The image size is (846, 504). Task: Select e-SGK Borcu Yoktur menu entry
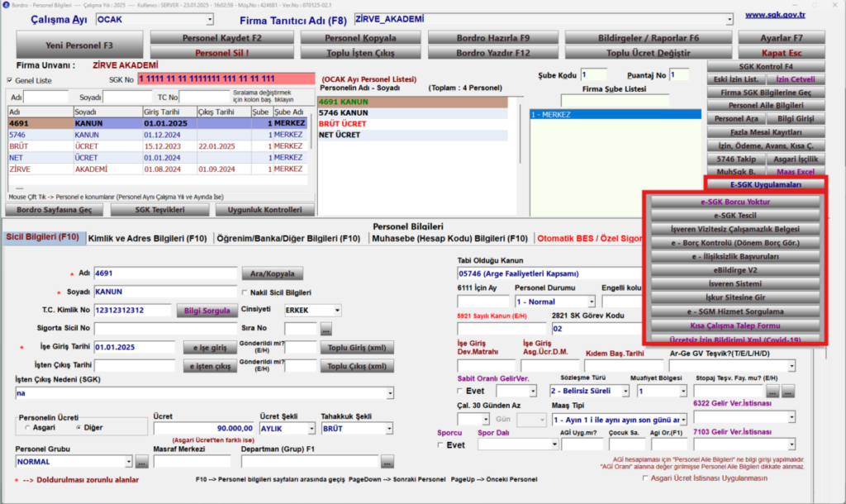click(x=734, y=202)
